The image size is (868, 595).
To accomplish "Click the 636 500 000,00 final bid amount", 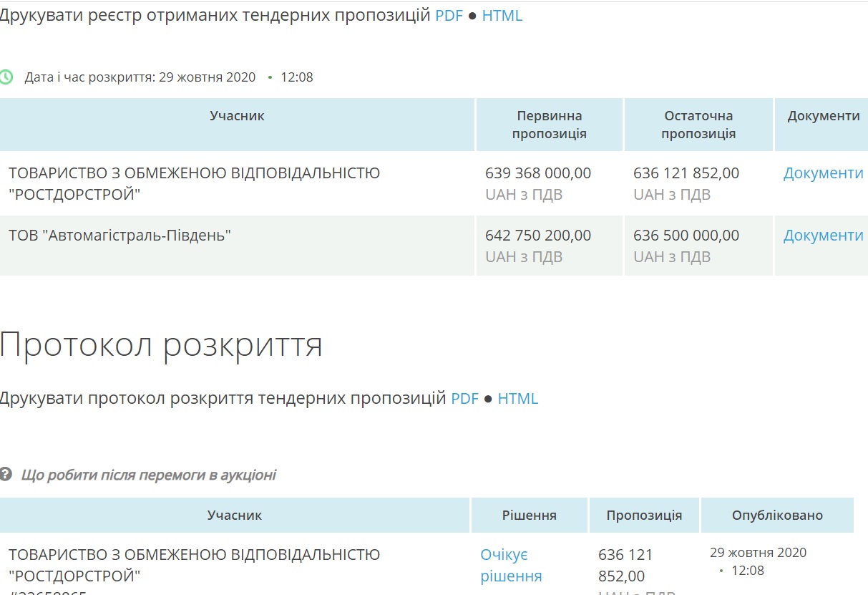I will tap(686, 236).
